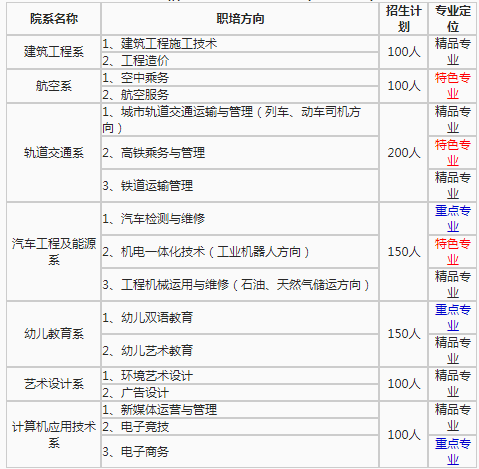Click 150人 enrollment for 幼儿教育系
The width and height of the screenshot is (479, 469).
(x=403, y=334)
